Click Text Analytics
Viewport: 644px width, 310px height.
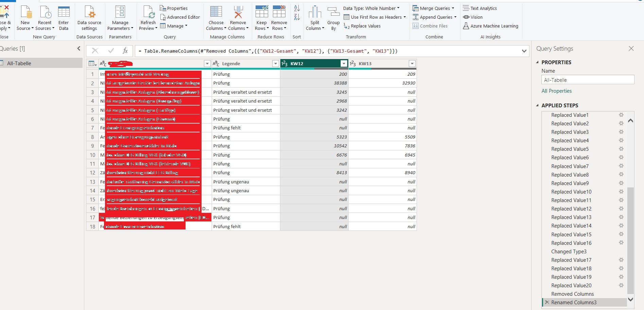click(x=480, y=8)
